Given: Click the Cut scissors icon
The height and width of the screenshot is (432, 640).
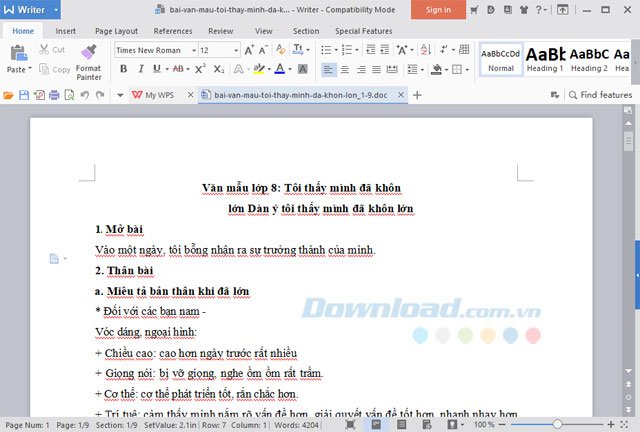Looking at the screenshot, I should (44, 49).
